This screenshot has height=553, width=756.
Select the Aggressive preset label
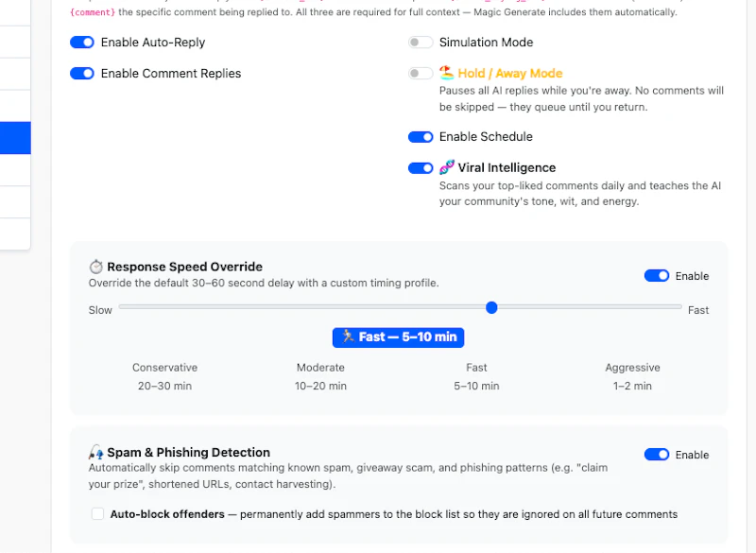[632, 368]
